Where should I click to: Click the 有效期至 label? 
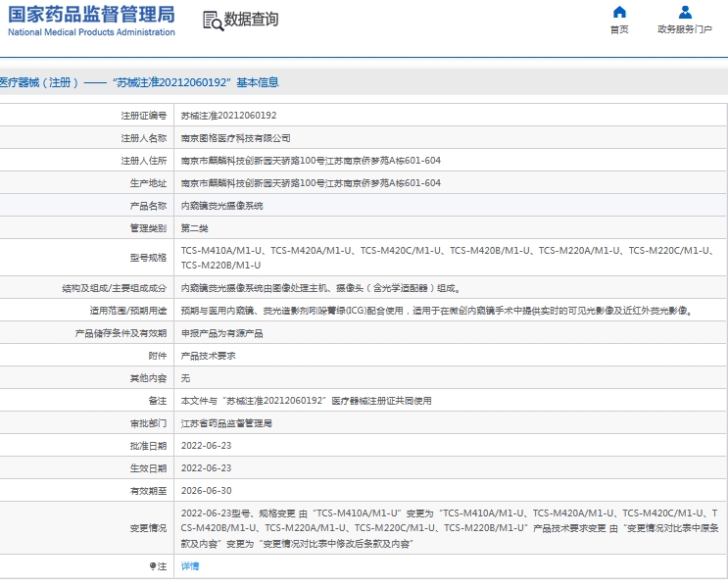[148, 491]
